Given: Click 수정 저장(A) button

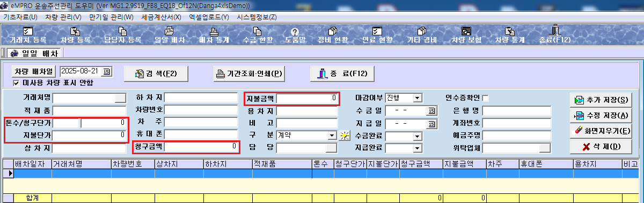Looking at the screenshot, I should [x=601, y=116].
